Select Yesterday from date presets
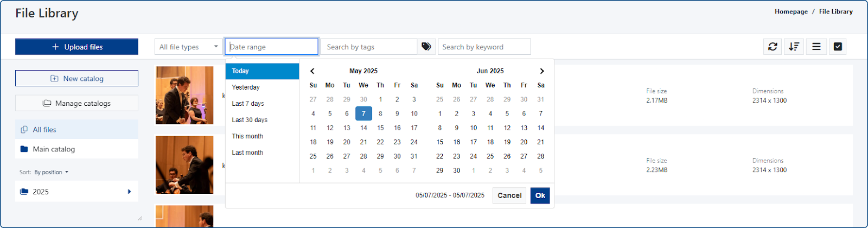 pos(246,87)
